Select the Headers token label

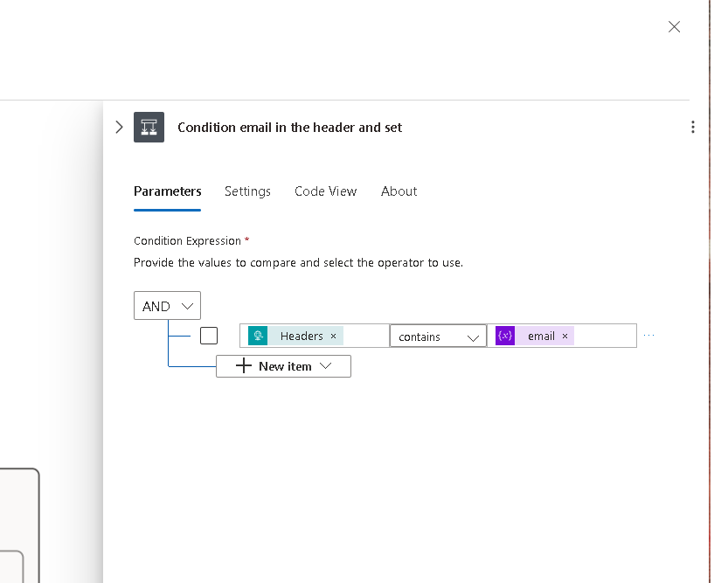point(302,336)
